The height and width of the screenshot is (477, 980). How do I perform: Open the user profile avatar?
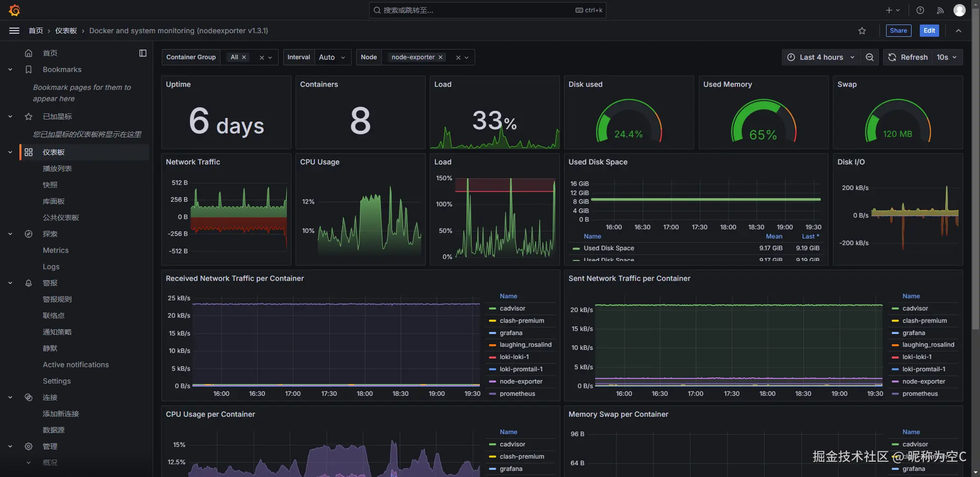tap(960, 10)
